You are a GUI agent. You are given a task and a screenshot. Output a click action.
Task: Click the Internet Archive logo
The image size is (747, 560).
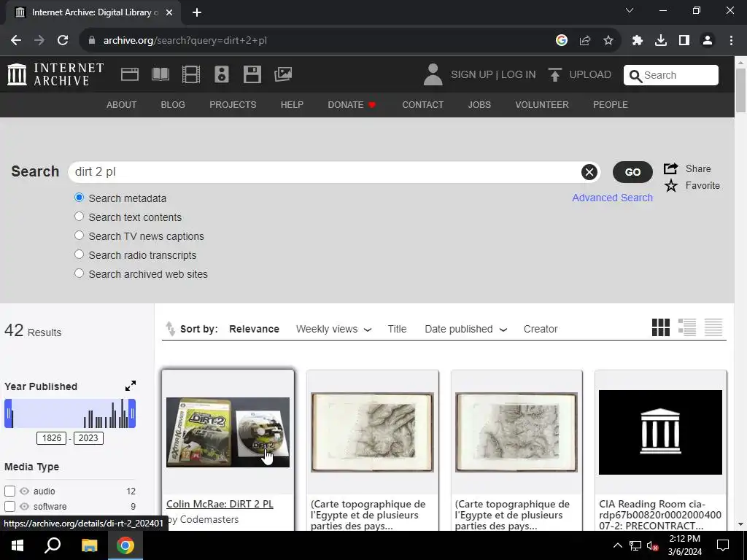click(x=55, y=74)
